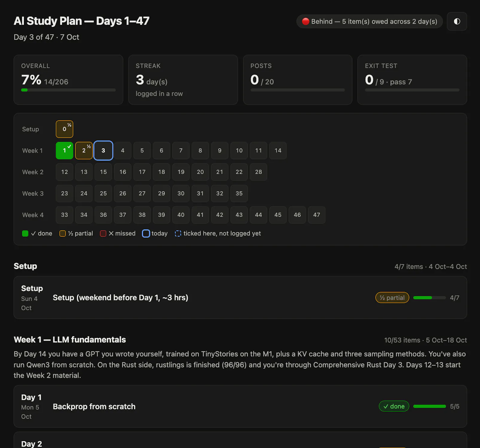Image resolution: width=480 pixels, height=448 pixels.
Task: Click the Behind status badge
Action: (370, 22)
